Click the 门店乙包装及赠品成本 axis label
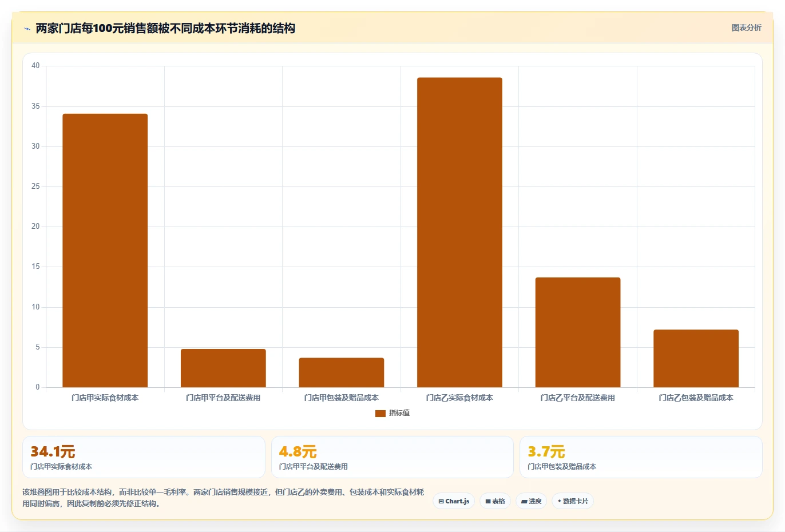785x532 pixels. [x=696, y=398]
